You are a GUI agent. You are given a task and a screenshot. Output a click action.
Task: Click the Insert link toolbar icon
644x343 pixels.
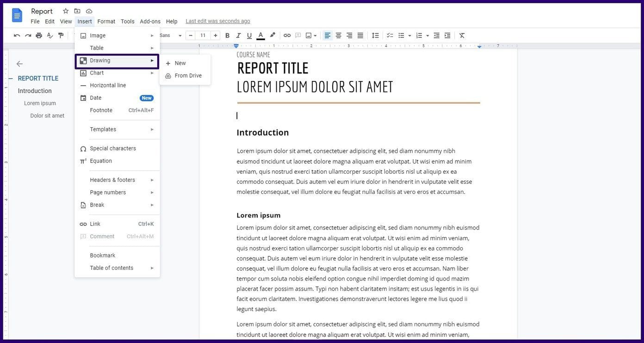[x=287, y=36]
